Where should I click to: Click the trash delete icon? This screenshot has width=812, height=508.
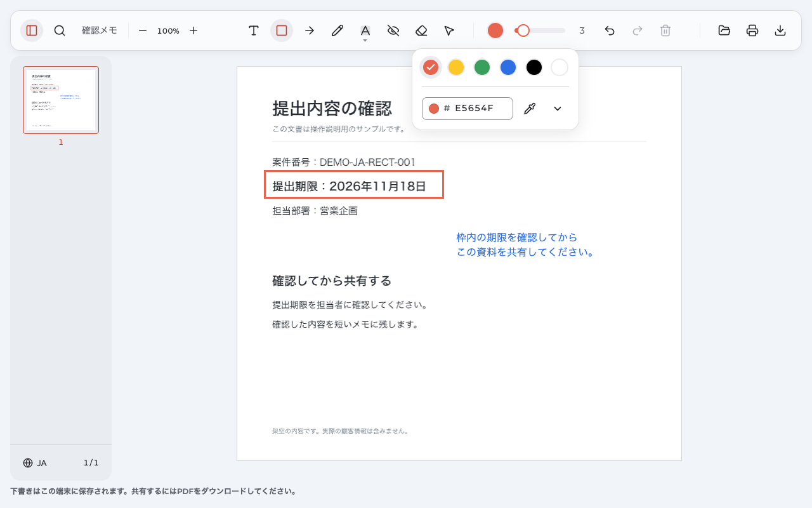(665, 30)
